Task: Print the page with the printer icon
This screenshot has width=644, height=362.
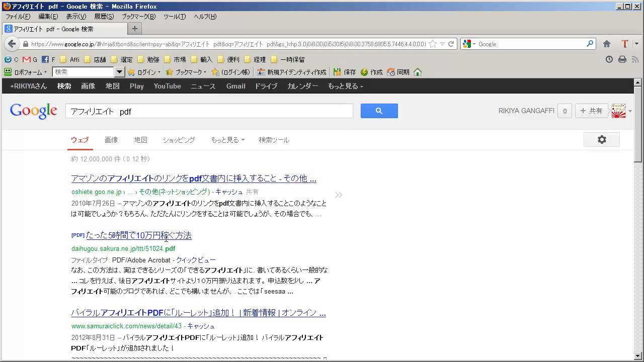Action: click(622, 59)
